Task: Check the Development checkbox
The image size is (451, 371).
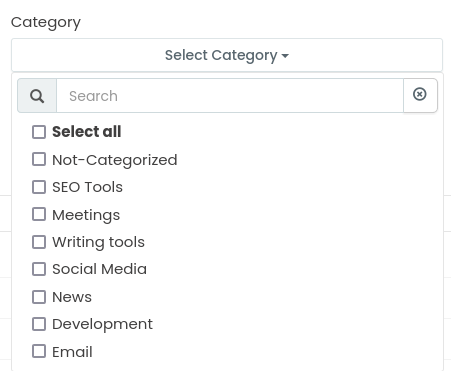Action: [39, 324]
